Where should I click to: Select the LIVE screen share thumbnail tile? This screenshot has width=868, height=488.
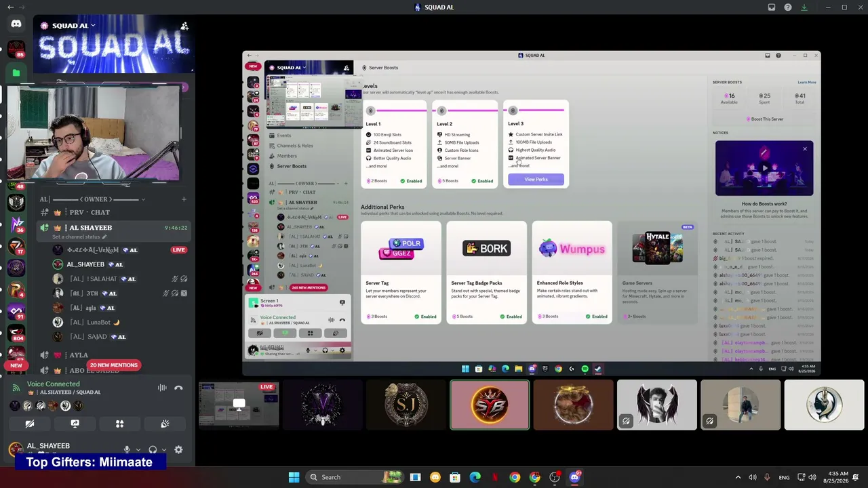click(x=239, y=405)
